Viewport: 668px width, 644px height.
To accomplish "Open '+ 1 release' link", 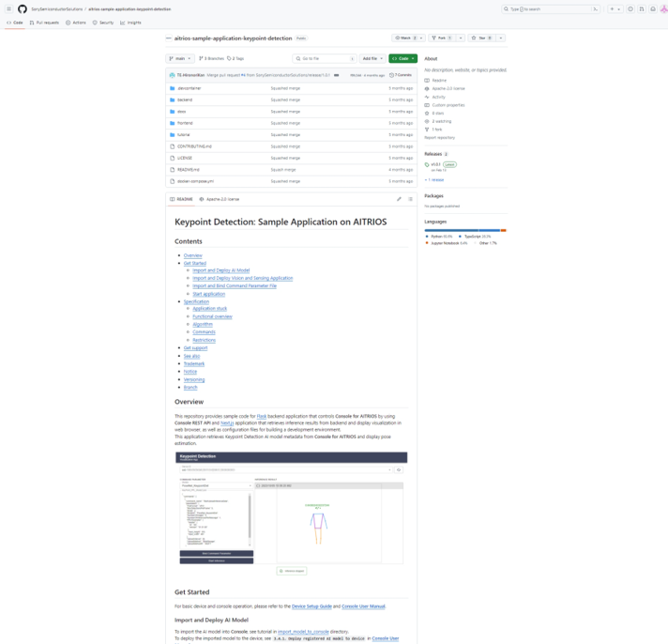I will tap(434, 180).
